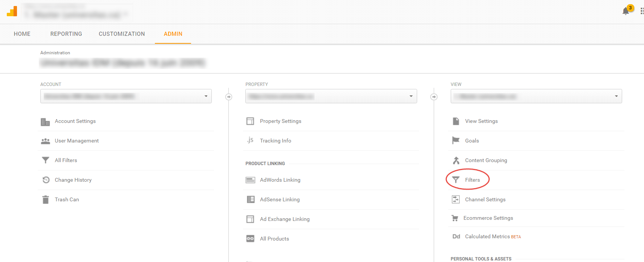This screenshot has width=644, height=262.
Task: Go to the Customization tab
Action: tap(122, 34)
